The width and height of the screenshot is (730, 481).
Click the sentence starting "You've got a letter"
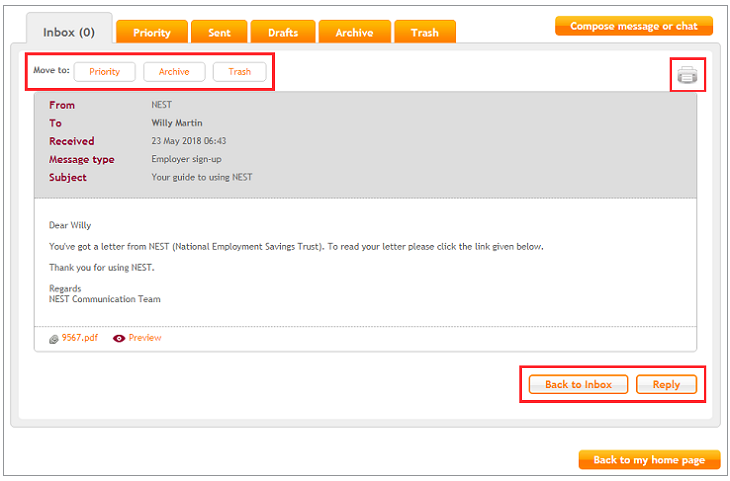(296, 247)
